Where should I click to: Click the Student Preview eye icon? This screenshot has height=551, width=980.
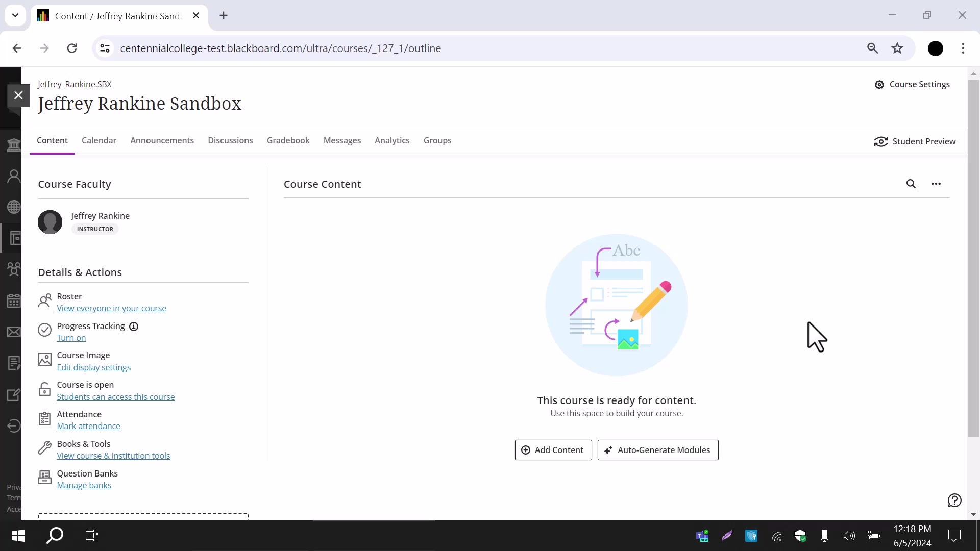tap(881, 141)
